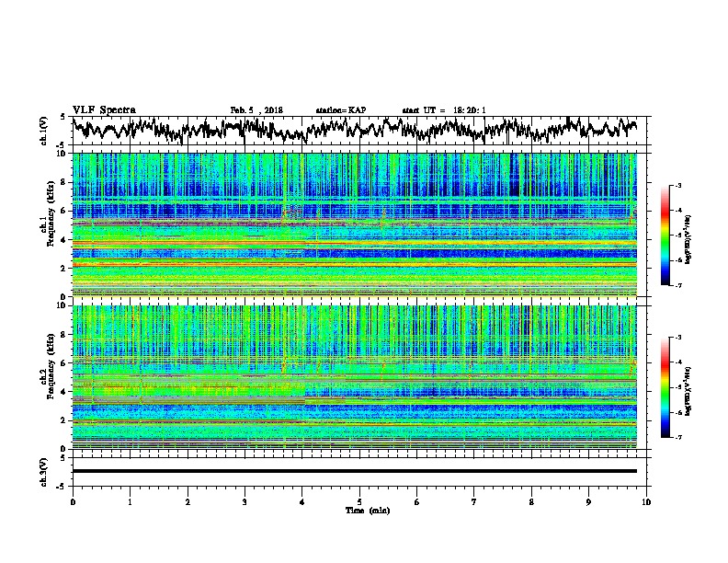
Task: Click the ch.2 color bar log(PSD) label
Action: tap(688, 390)
